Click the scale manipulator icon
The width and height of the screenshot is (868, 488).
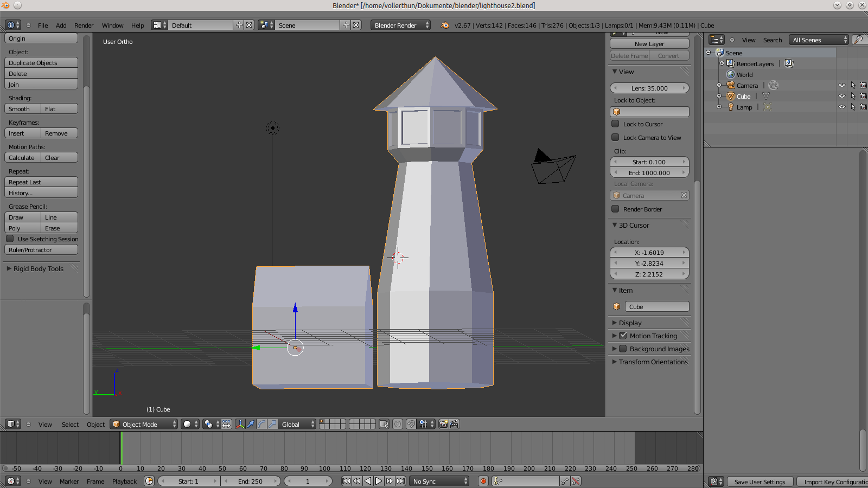272,424
